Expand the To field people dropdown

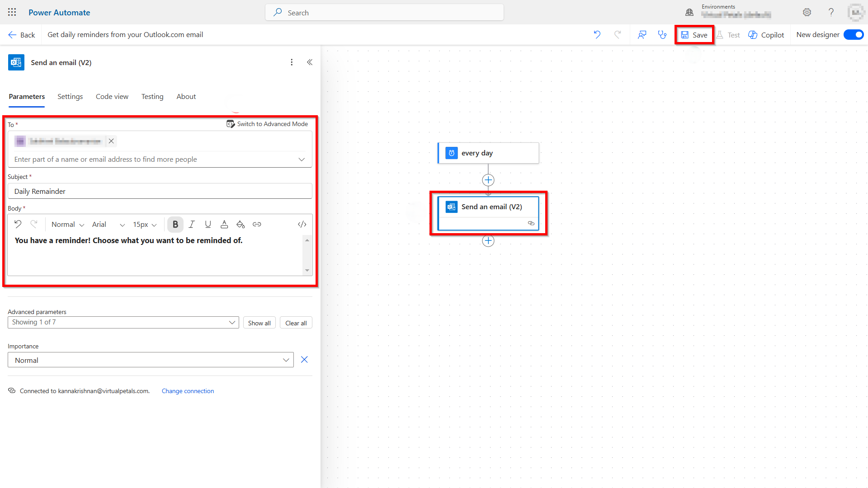tap(302, 160)
